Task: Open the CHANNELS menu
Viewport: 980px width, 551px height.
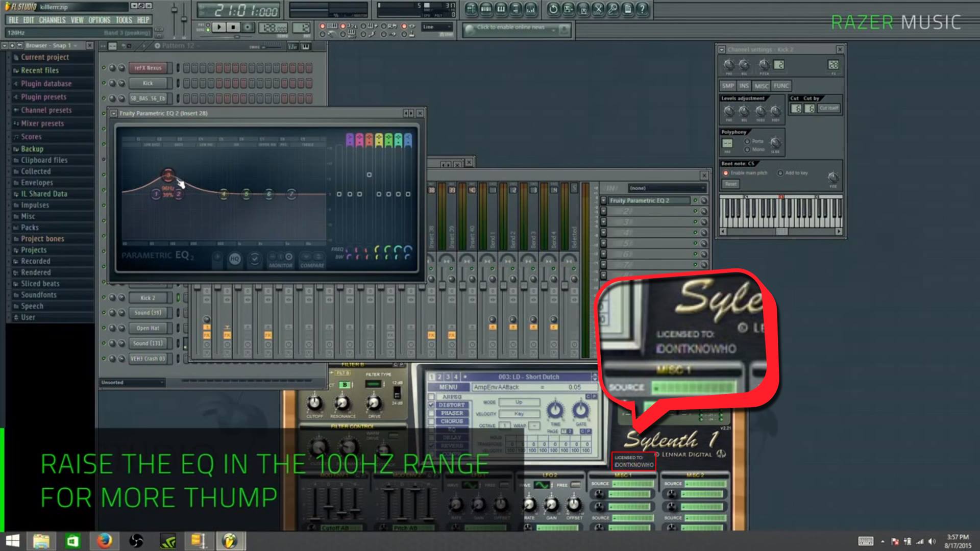Action: [52, 20]
